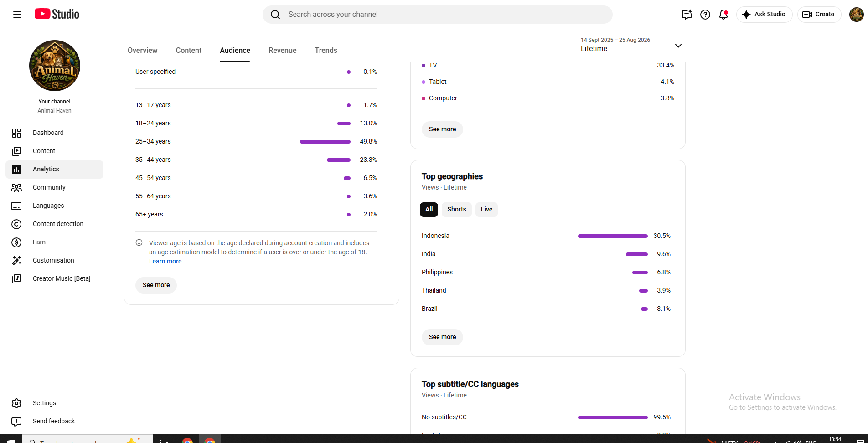Select the All filter in Top geographies

pyautogui.click(x=429, y=210)
